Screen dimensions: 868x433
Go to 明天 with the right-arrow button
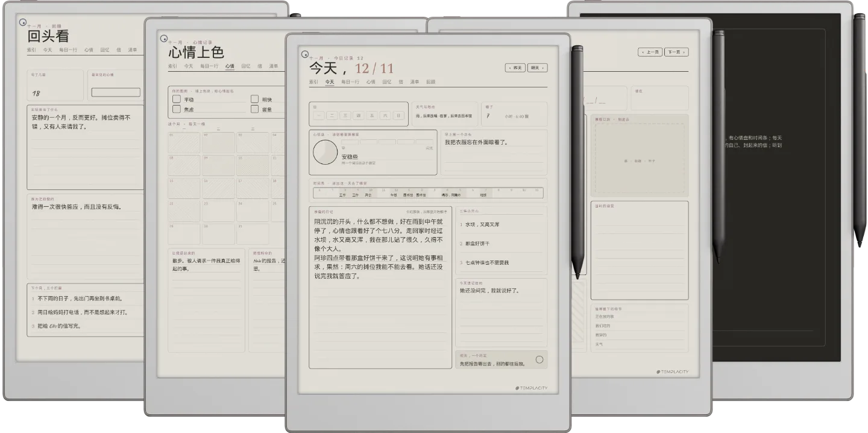tap(537, 68)
